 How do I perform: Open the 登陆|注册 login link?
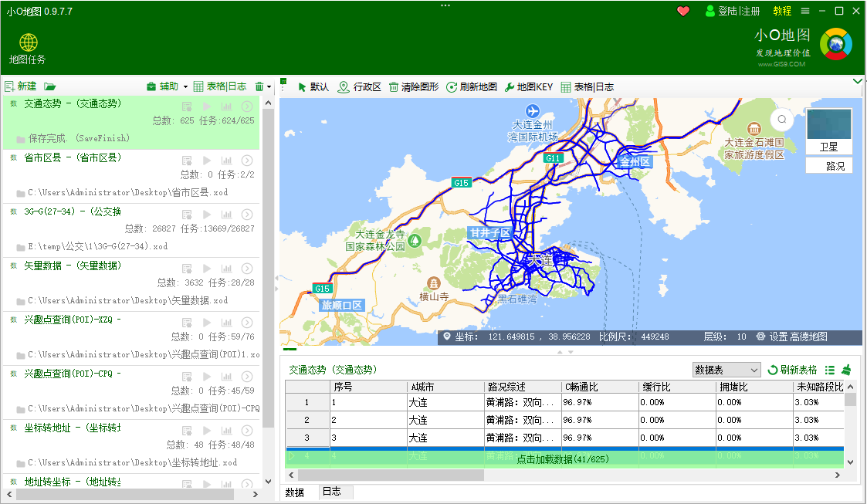click(733, 11)
